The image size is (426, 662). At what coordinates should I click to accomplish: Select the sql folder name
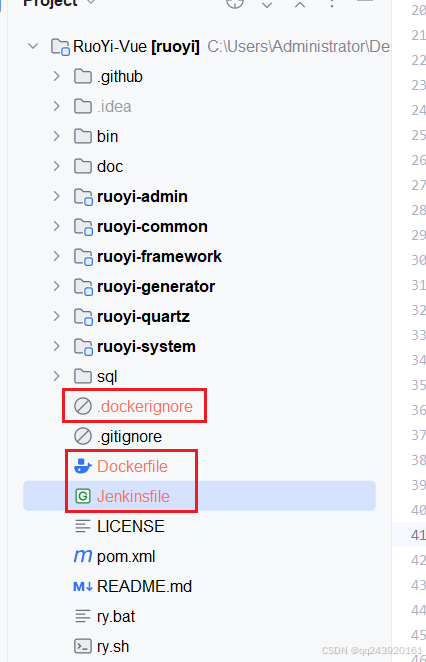(x=107, y=377)
